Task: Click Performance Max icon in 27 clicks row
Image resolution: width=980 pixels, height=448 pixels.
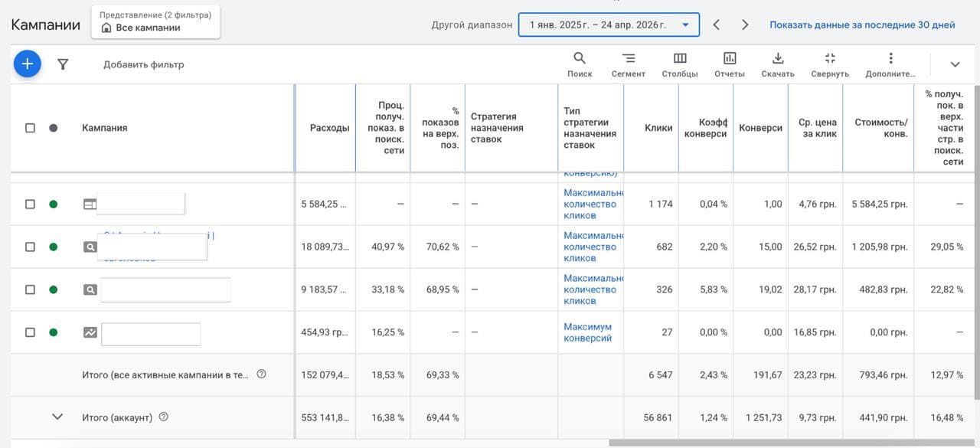Action: (90, 332)
